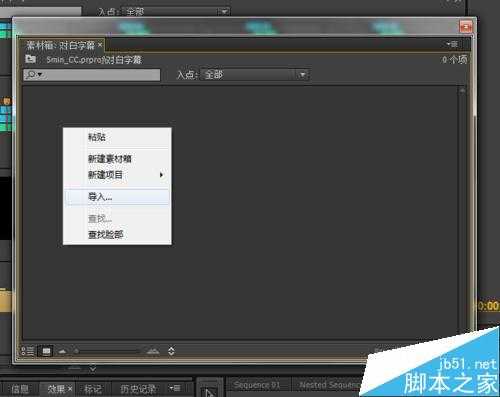
Task: Switch to list view in bin
Action: [28, 351]
